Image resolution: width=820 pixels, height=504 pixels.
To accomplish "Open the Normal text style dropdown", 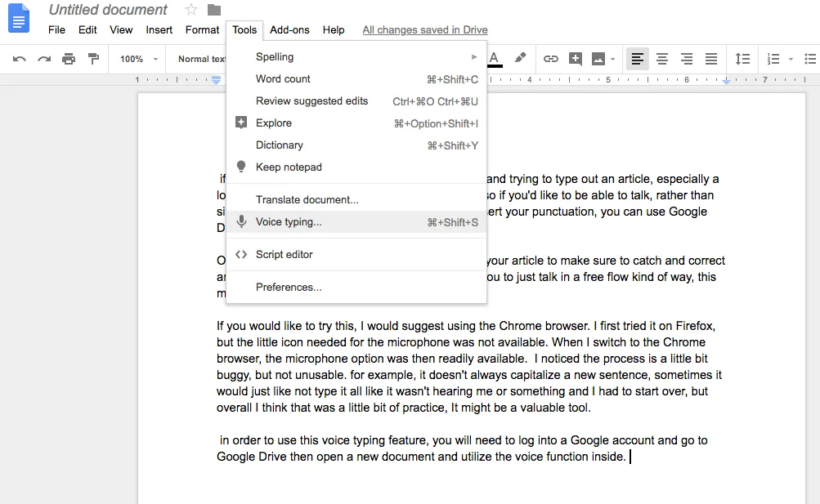I will [x=201, y=59].
